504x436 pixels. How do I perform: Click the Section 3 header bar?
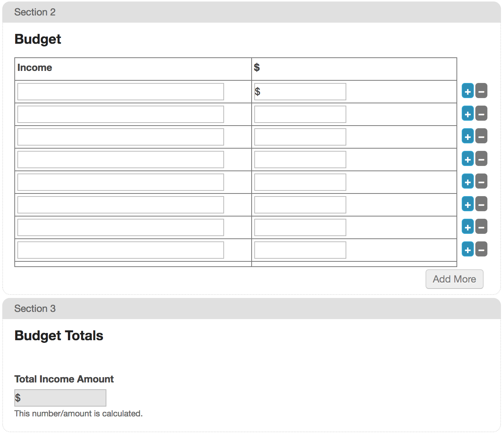click(252, 309)
